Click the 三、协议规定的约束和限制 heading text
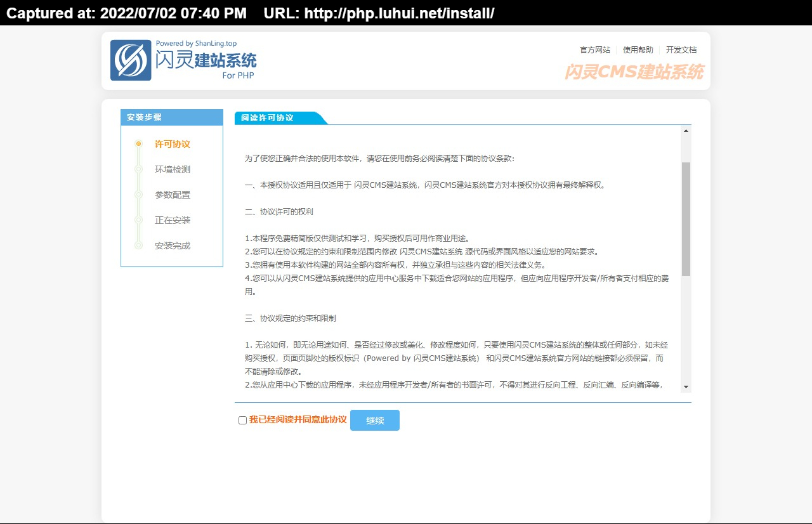 [291, 318]
